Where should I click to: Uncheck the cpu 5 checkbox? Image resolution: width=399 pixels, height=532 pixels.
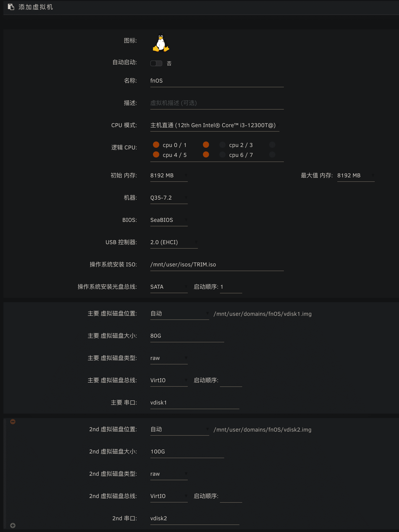[206, 154]
